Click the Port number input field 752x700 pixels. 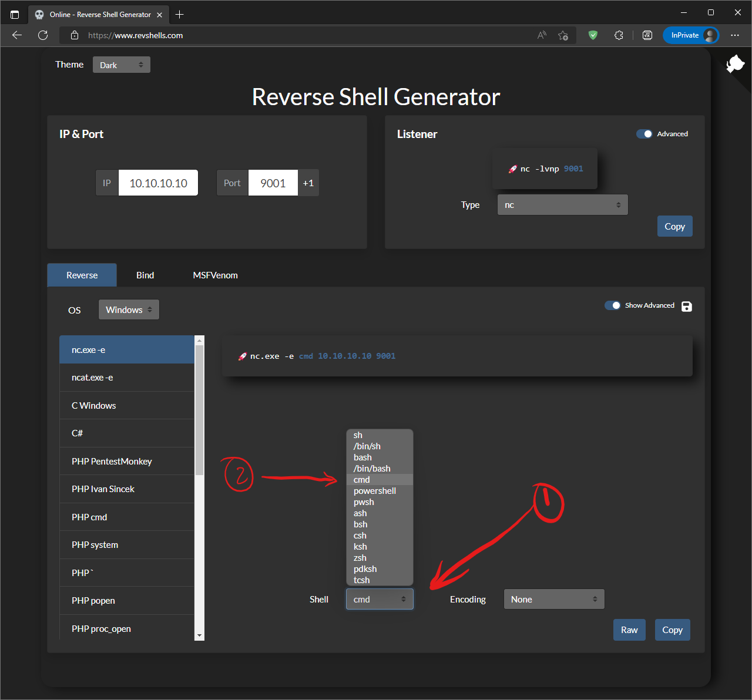[x=273, y=183]
